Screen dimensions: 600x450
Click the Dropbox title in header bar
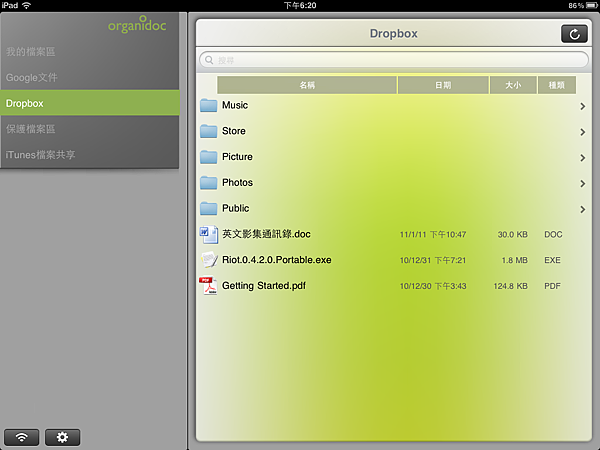(393, 34)
